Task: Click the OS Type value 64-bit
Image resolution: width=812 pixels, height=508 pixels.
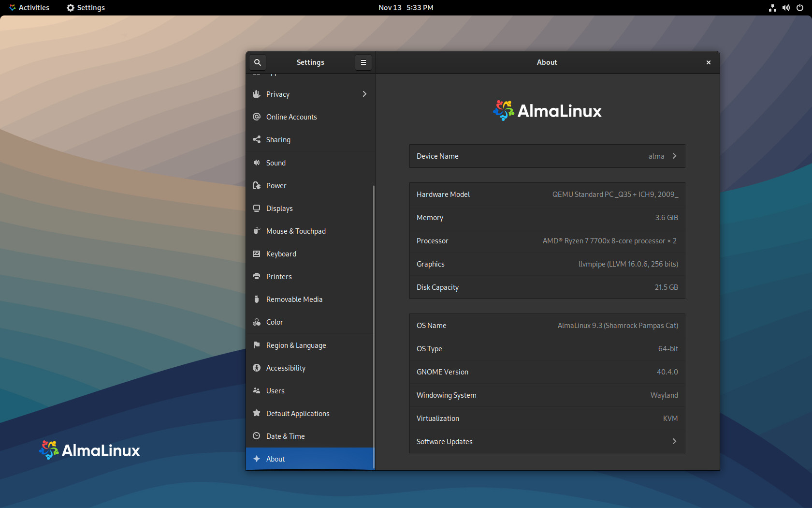Action: tap(668, 349)
